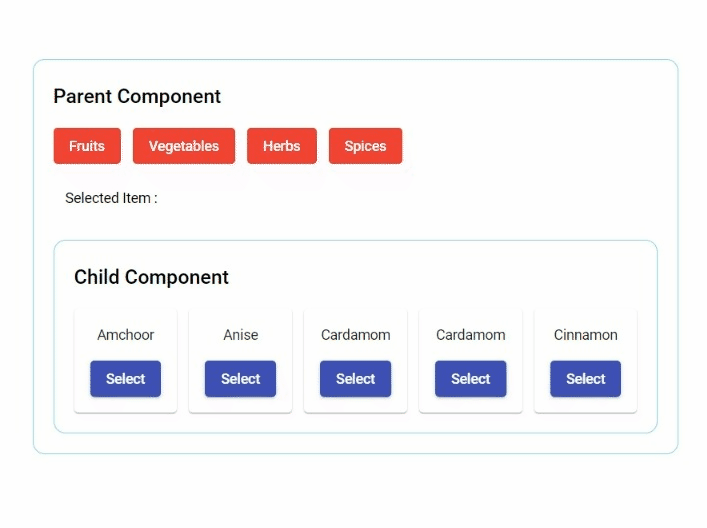The height and width of the screenshot is (528, 707).
Task: Click the Selected Item label
Action: [x=110, y=198]
